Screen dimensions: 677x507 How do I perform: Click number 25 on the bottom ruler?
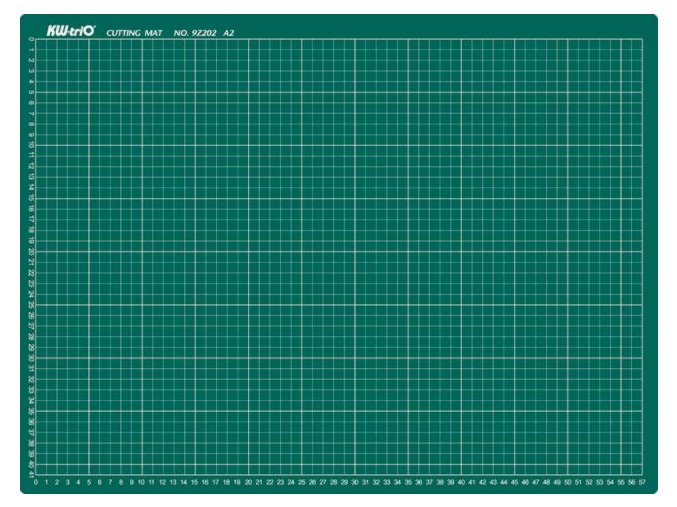(302, 482)
